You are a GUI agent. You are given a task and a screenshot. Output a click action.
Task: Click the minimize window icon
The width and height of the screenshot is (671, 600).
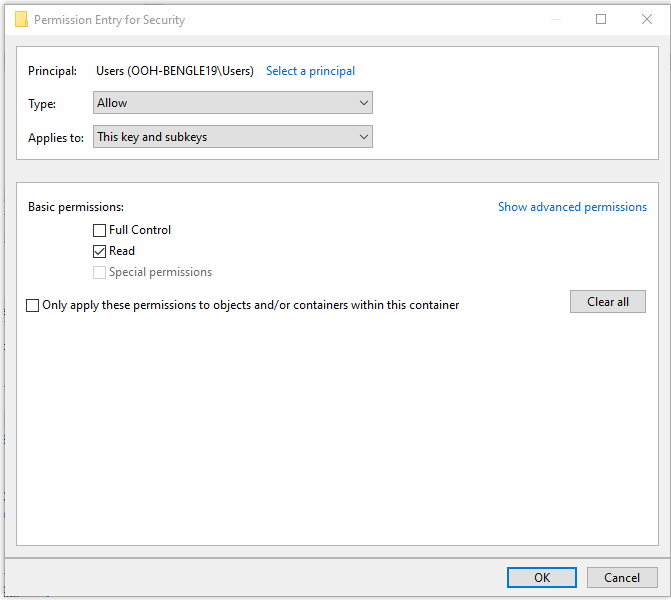click(x=555, y=19)
